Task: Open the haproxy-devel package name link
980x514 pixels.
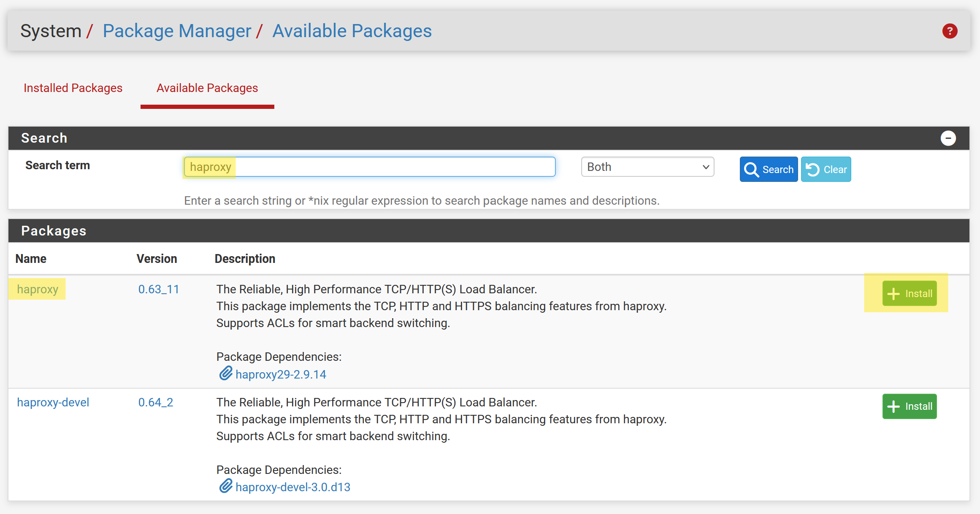Action: (x=53, y=402)
